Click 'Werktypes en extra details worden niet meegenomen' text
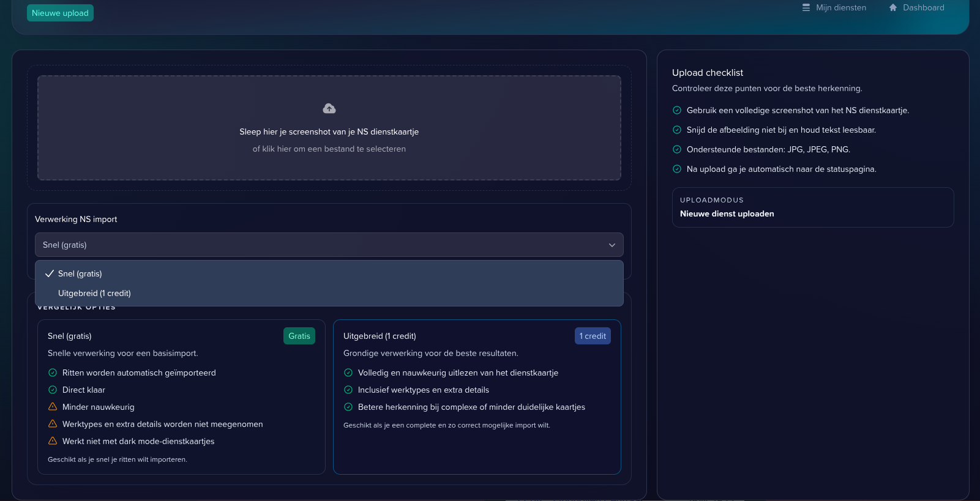This screenshot has width=980, height=501. [163, 424]
